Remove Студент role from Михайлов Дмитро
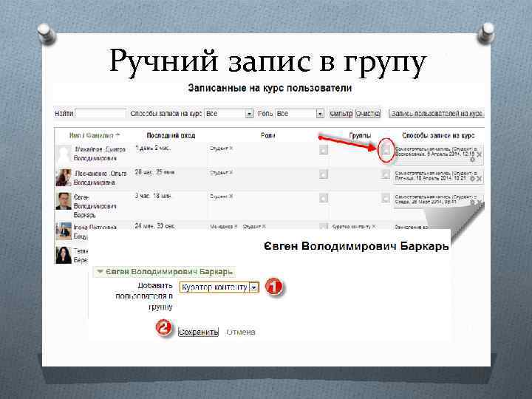This screenshot has width=532, height=399. [x=231, y=149]
